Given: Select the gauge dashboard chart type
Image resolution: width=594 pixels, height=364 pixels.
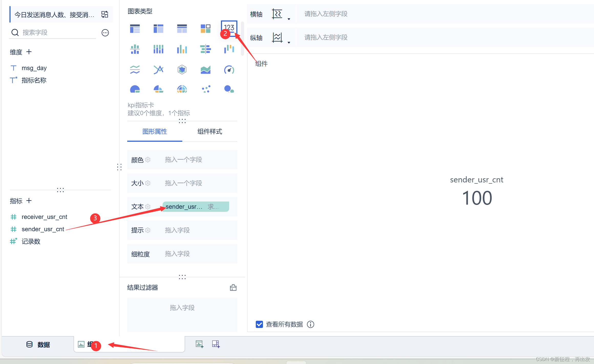Looking at the screenshot, I should pos(229,70).
